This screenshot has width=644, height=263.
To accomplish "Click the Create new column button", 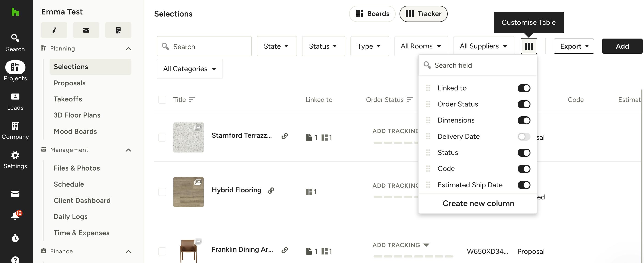I will tap(478, 203).
